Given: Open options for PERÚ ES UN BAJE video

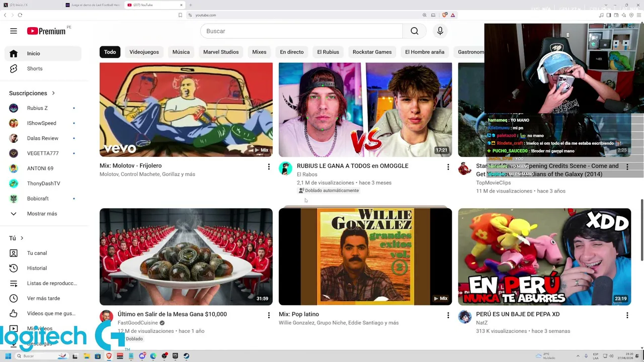Looking at the screenshot, I should (627, 315).
